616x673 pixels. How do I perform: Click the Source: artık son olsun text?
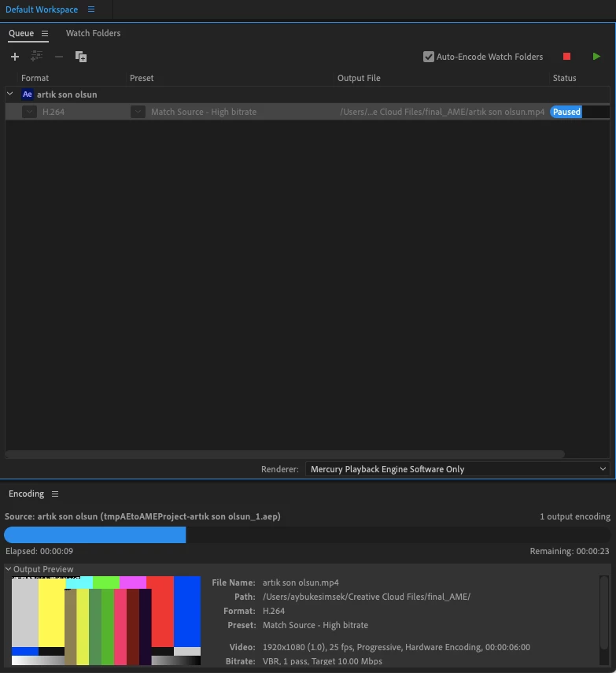tap(142, 516)
